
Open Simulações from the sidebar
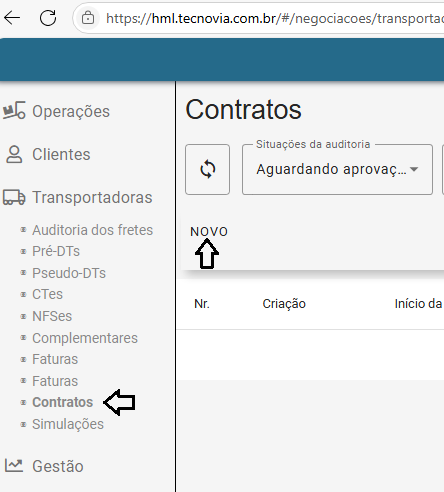click(68, 424)
